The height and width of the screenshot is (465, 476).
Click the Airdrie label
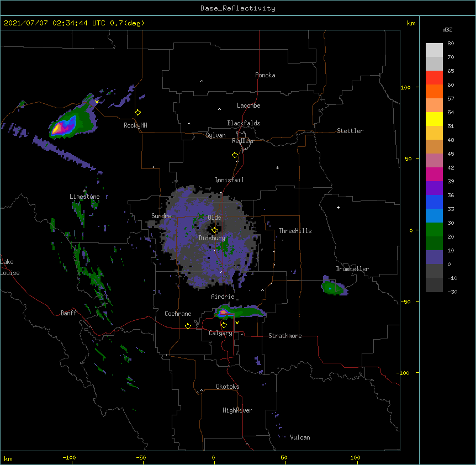pyautogui.click(x=223, y=297)
